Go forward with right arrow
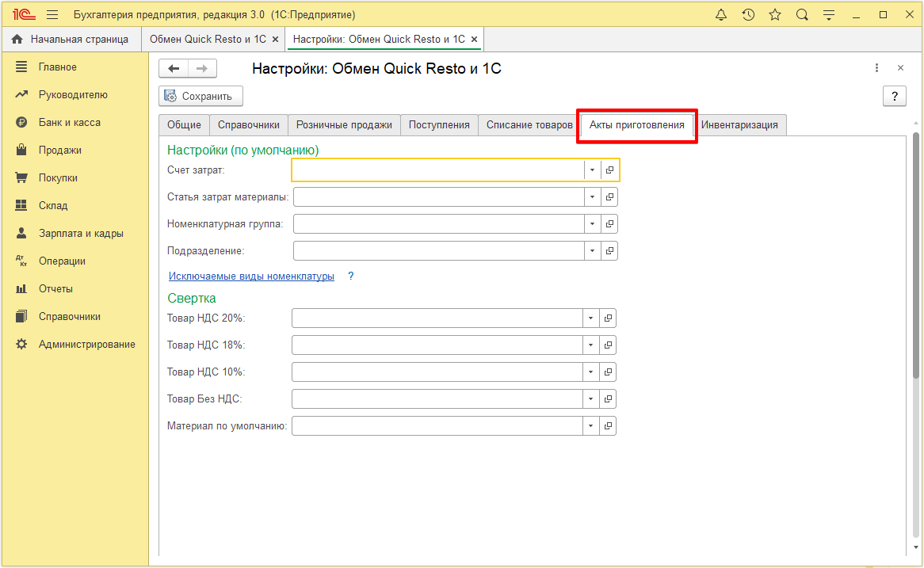Screen dimensions: 924x568 tap(202, 68)
